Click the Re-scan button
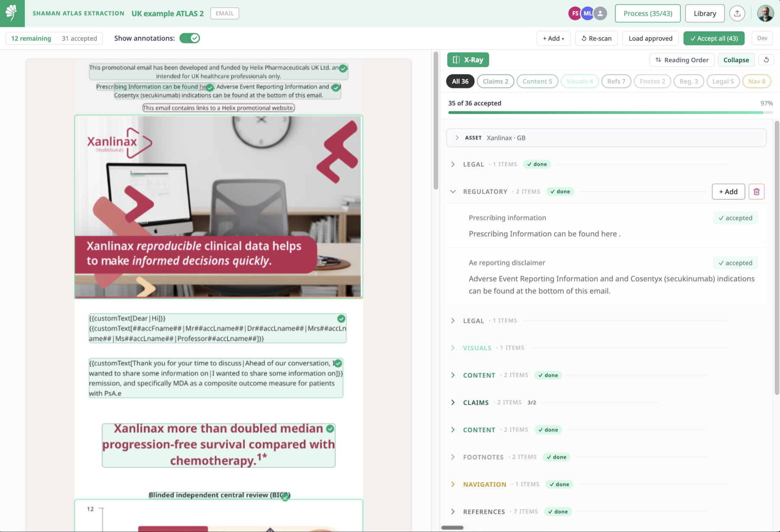Image resolution: width=780 pixels, height=532 pixels. click(x=596, y=38)
